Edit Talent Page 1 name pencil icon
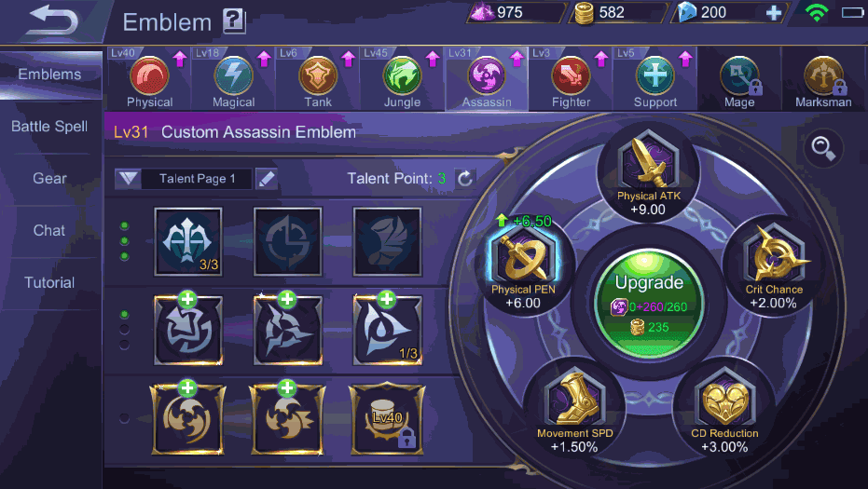This screenshot has width=868, height=489. 267,179
